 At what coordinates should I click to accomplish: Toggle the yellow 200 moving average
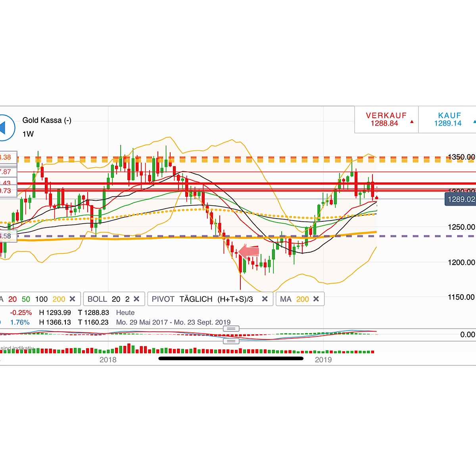[x=59, y=299]
